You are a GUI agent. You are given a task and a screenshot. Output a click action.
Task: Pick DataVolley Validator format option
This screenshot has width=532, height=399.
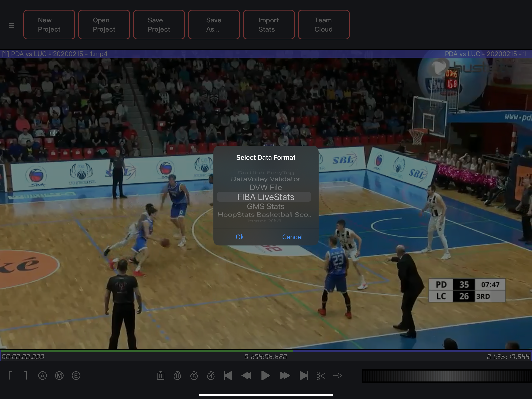(266, 179)
